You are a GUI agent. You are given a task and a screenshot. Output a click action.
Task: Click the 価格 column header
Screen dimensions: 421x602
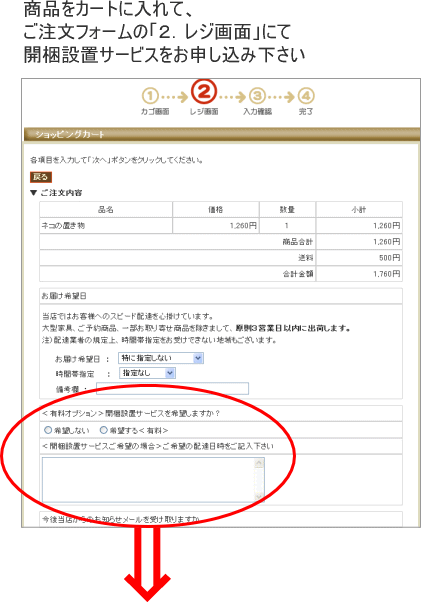(216, 209)
